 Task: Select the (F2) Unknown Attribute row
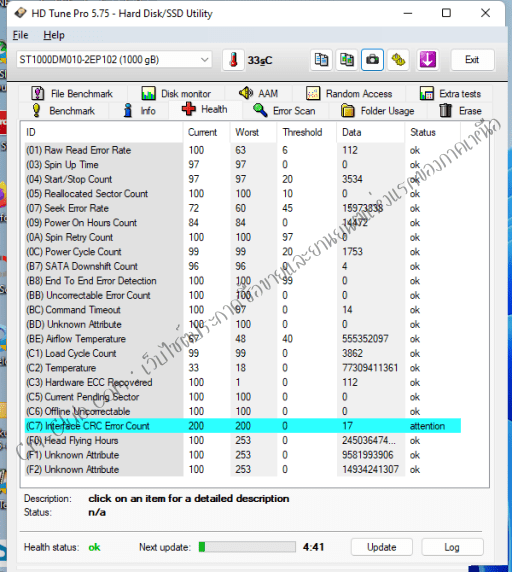tap(243, 470)
